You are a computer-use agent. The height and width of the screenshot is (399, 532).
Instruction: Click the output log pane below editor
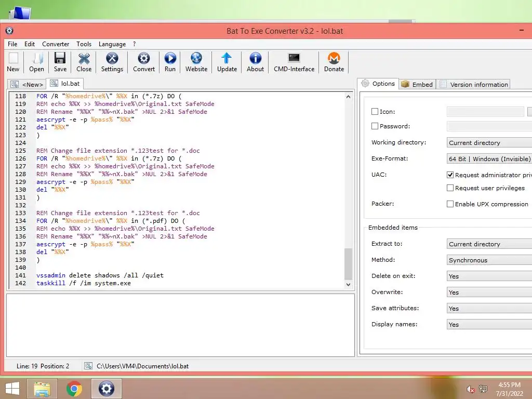pyautogui.click(x=180, y=325)
